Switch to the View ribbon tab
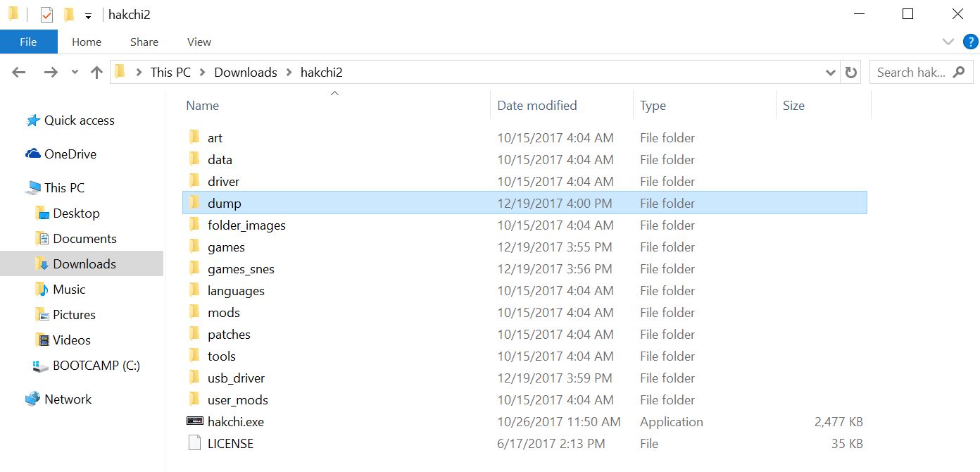Screen dimensions: 980x472 pyautogui.click(x=199, y=42)
